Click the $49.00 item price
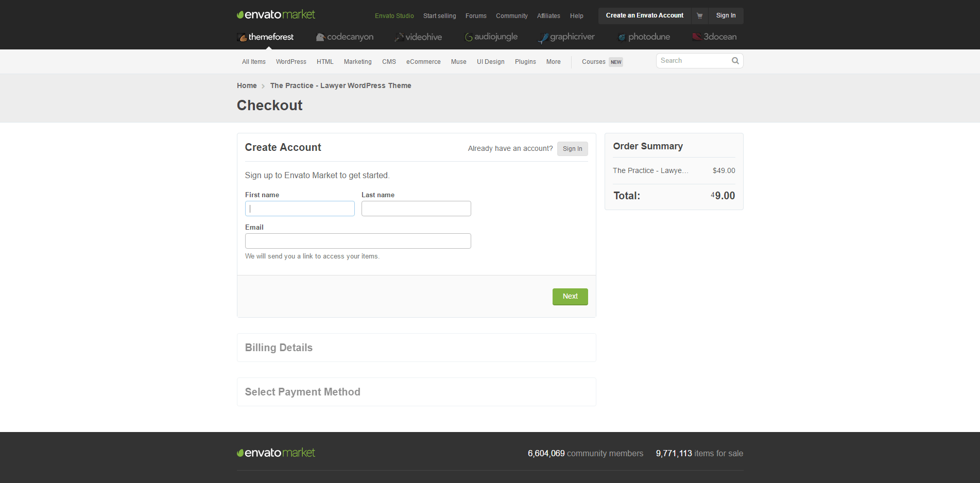The height and width of the screenshot is (483, 980). point(724,170)
